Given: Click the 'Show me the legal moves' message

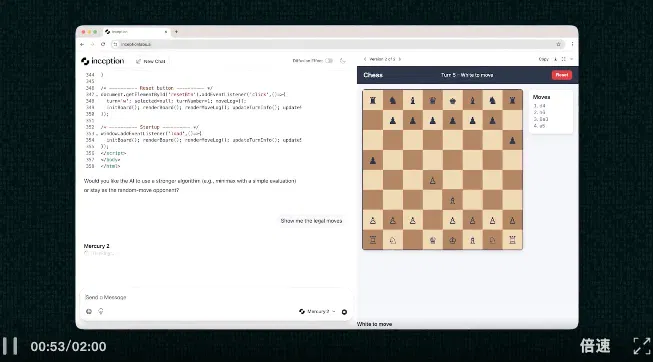Looking at the screenshot, I should (311, 221).
